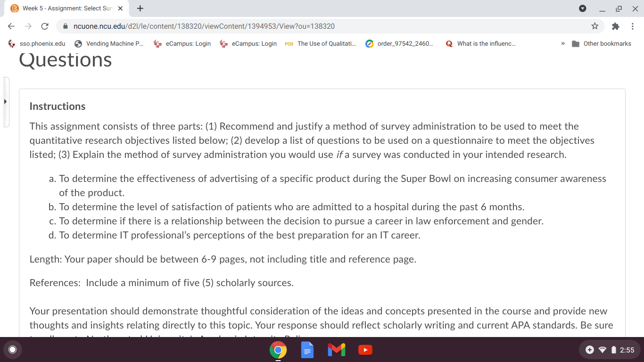This screenshot has height=362, width=644.
Task: Open the Chrome three-dot menu
Action: tap(633, 26)
